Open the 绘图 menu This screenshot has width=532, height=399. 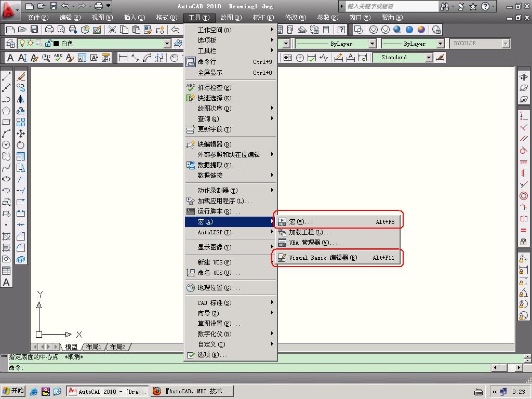231,18
